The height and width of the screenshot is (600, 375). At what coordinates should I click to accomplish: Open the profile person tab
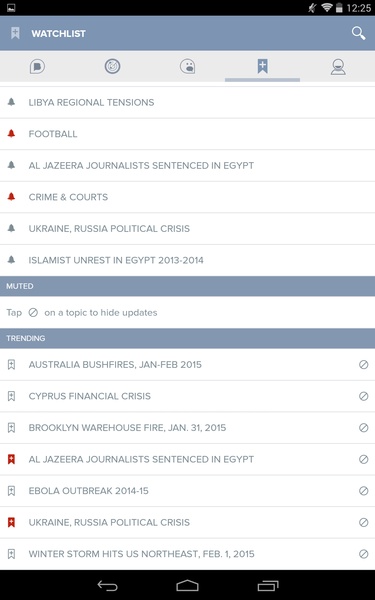click(x=338, y=67)
